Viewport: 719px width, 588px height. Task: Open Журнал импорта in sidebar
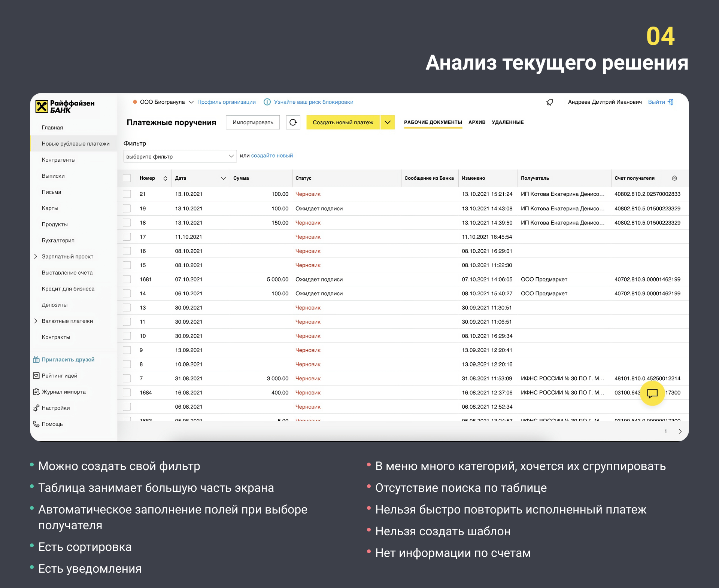[x=63, y=392]
